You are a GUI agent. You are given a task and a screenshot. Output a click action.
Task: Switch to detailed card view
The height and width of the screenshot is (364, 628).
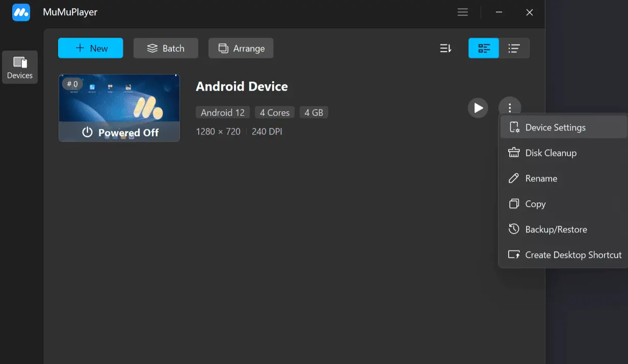tap(484, 48)
